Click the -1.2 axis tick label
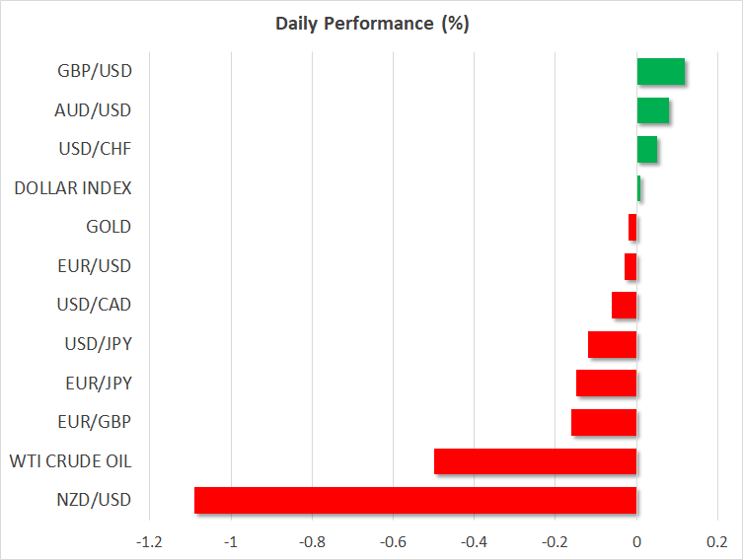The height and width of the screenshot is (560, 743). (x=149, y=542)
